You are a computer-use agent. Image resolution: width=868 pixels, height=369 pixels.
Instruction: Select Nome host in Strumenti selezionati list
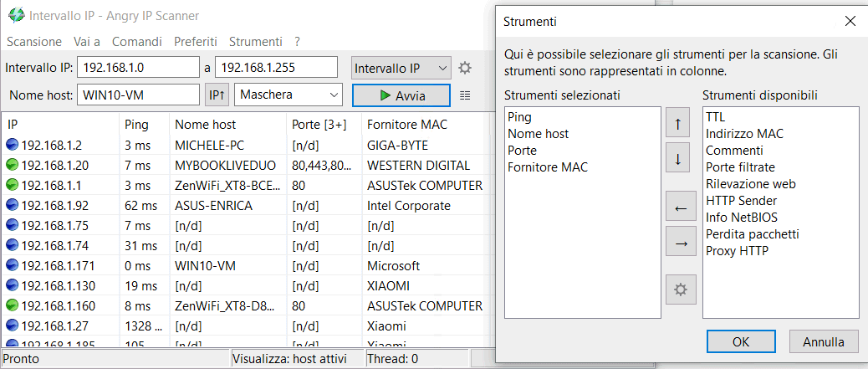[x=538, y=134]
